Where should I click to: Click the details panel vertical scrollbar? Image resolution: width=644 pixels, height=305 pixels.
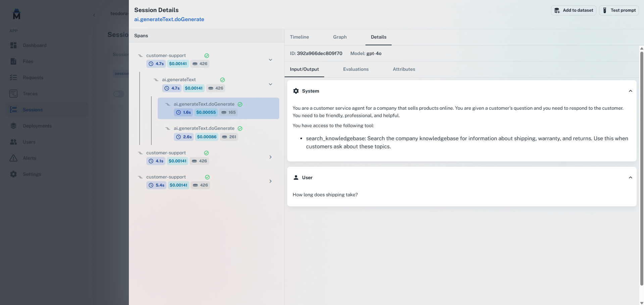[642, 168]
